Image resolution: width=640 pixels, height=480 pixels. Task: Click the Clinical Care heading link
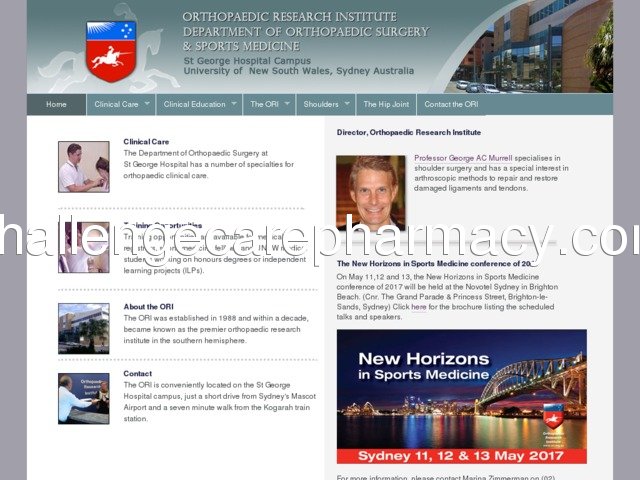click(x=146, y=142)
